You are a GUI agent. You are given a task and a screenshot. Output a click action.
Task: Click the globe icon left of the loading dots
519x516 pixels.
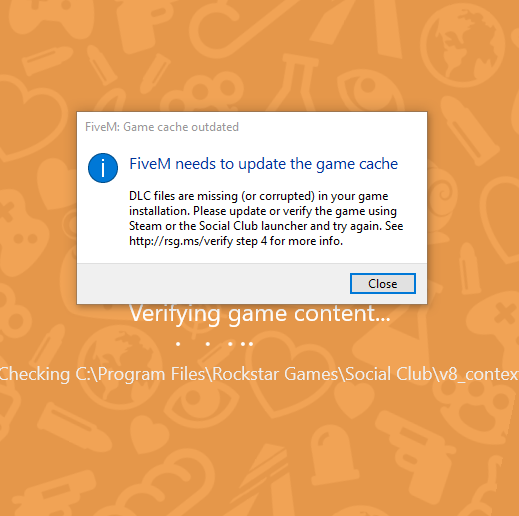(120, 368)
